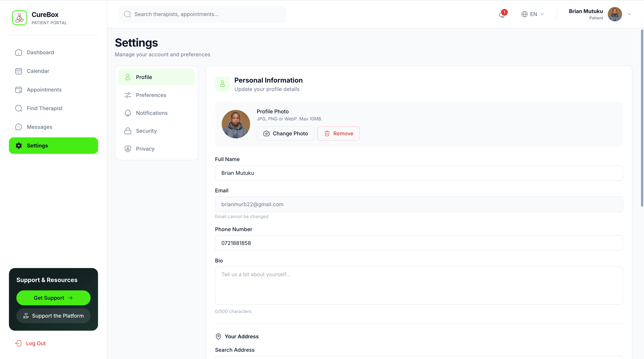Image resolution: width=644 pixels, height=359 pixels.
Task: Click the location pin icon by Your Address
Action: [218, 336]
